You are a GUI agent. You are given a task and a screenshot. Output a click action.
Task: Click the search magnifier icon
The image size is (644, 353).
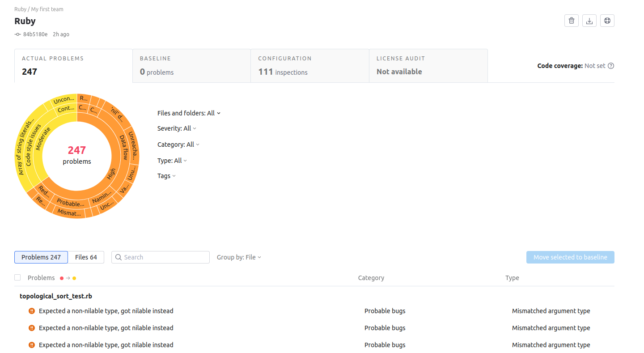pos(119,257)
